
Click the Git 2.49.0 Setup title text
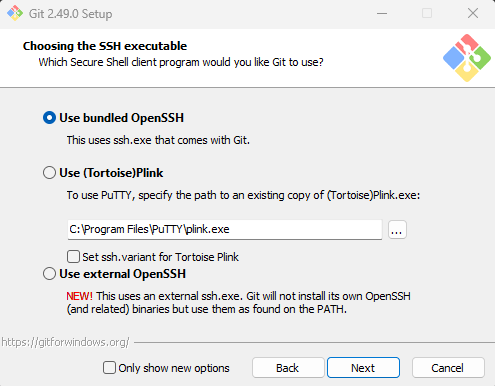tap(71, 14)
